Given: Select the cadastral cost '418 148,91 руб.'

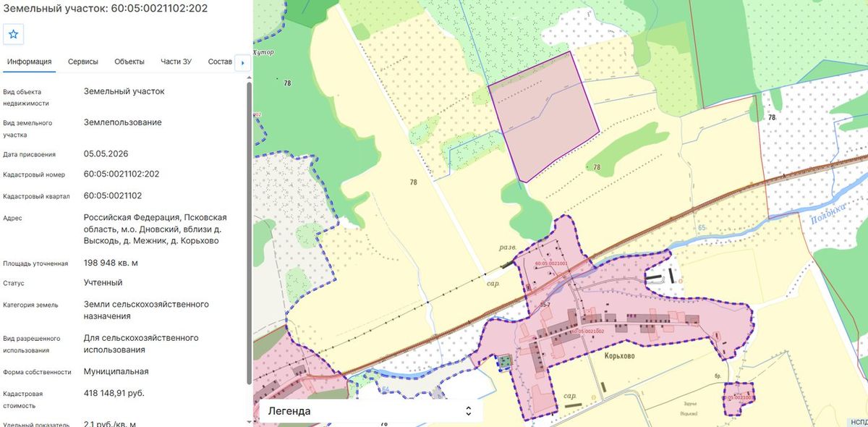Looking at the screenshot, I should tap(114, 393).
